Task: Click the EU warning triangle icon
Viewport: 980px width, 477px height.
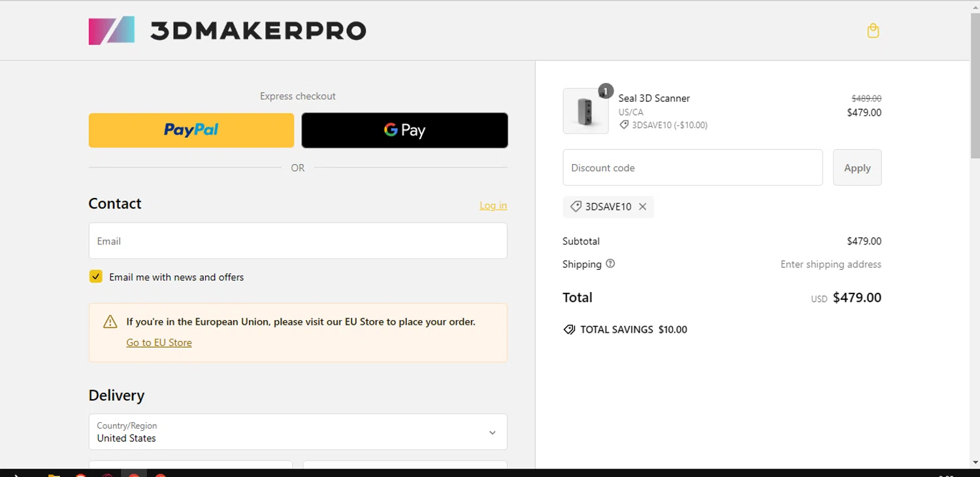Action: point(110,321)
